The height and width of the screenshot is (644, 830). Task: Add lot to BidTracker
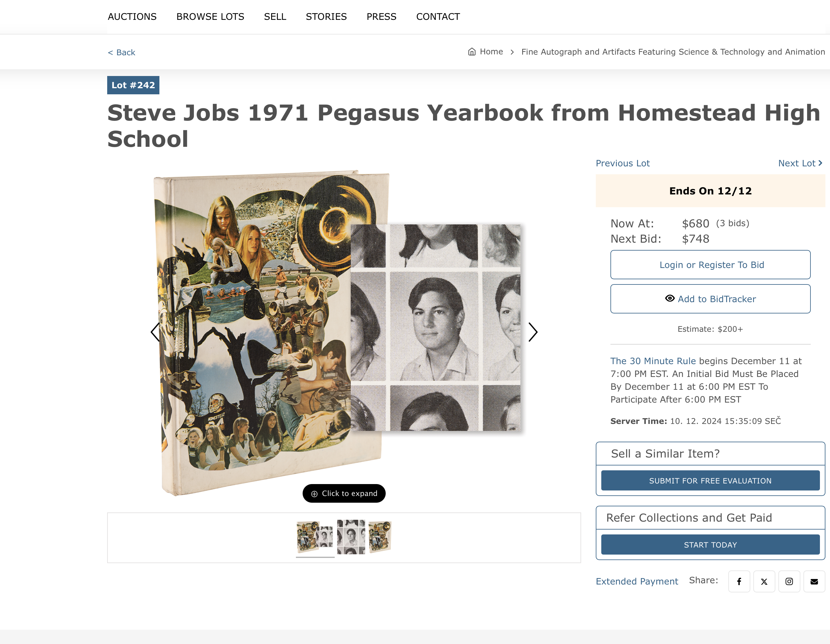coord(710,299)
